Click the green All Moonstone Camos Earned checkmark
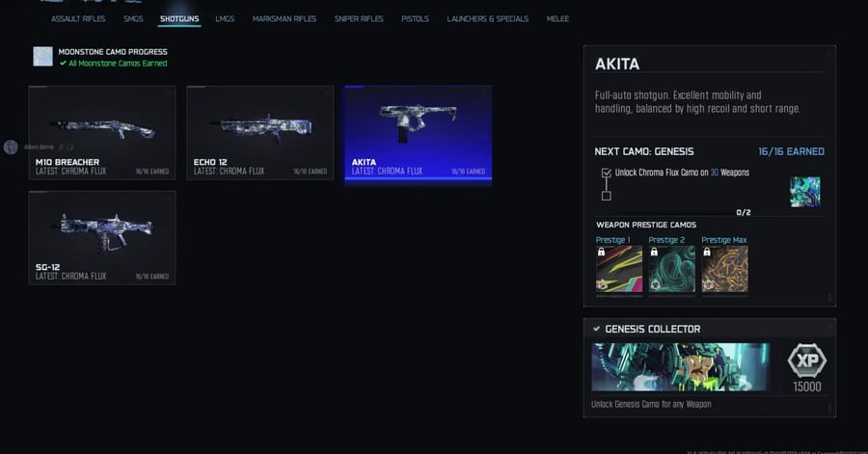 tap(63, 63)
